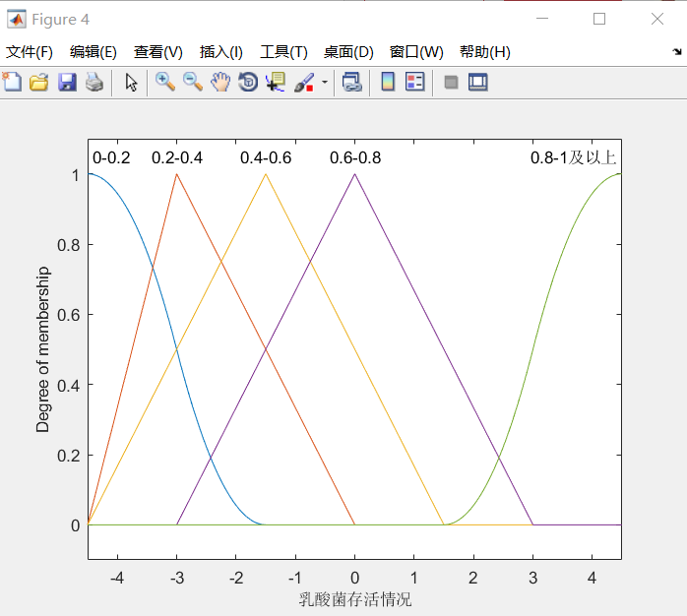This screenshot has height=616, width=687.
Task: Click the Degree of membership axis label
Action: tap(42, 349)
